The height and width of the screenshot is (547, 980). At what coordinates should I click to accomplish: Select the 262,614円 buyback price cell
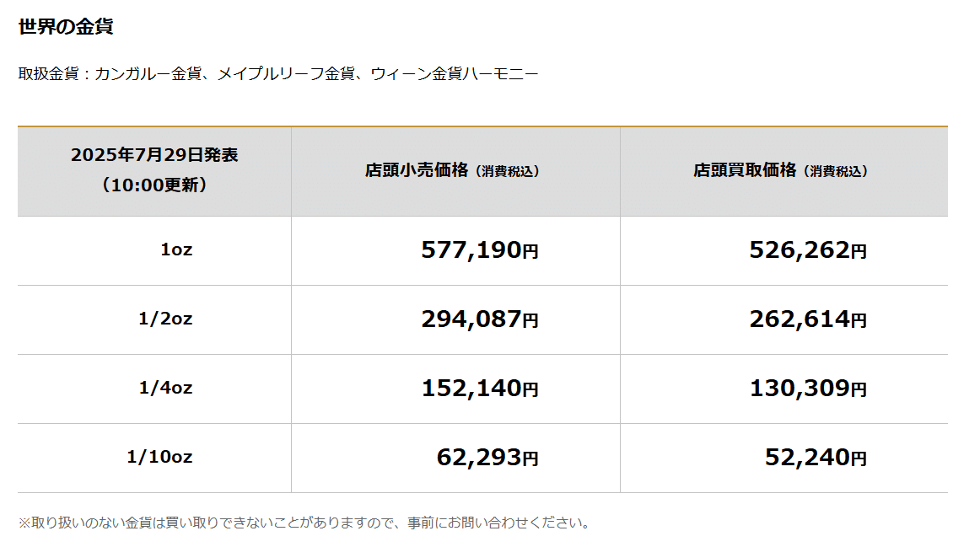pyautogui.click(x=807, y=319)
